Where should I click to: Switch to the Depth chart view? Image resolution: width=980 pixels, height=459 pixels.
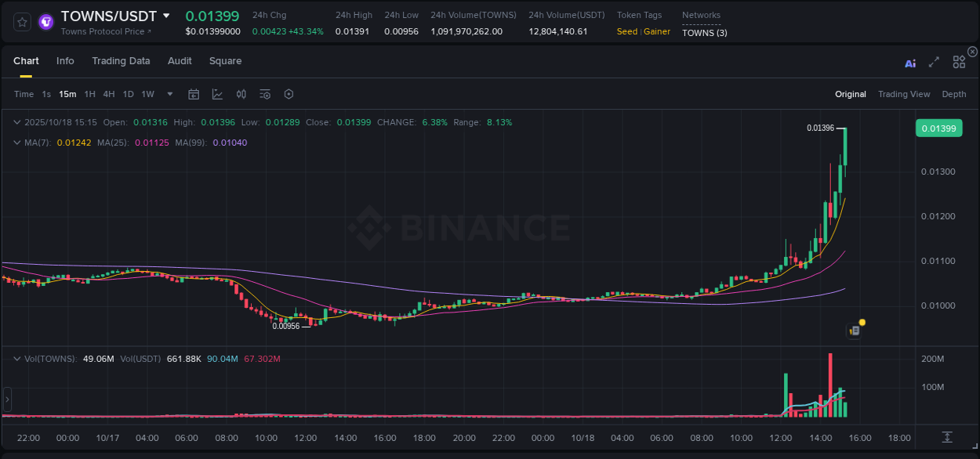(x=954, y=94)
